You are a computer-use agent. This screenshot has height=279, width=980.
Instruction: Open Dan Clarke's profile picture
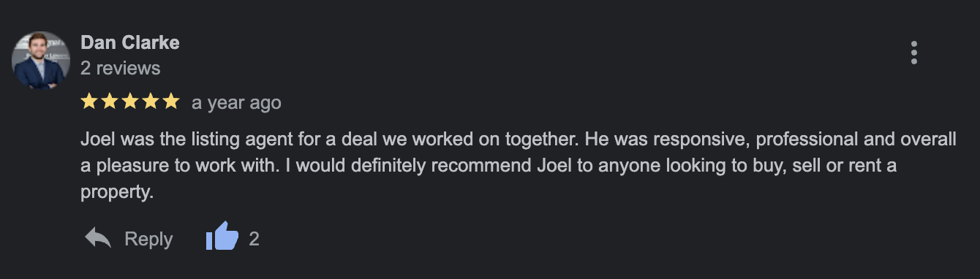pyautogui.click(x=41, y=61)
